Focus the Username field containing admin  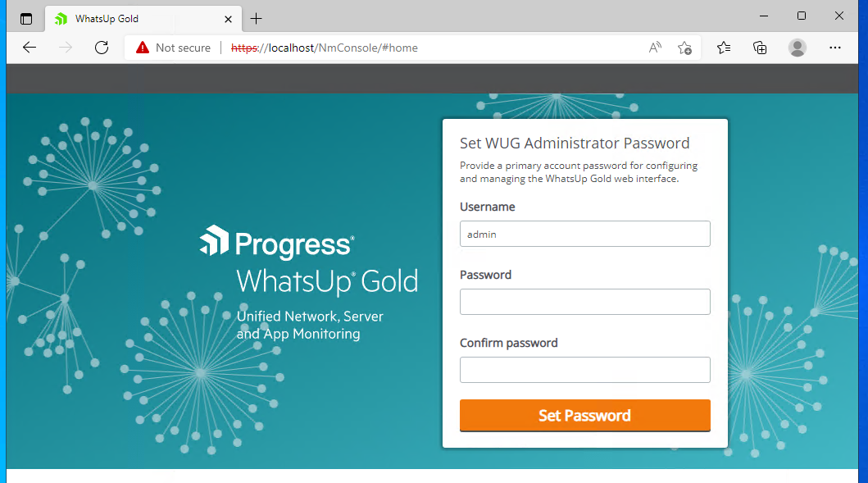[584, 234]
